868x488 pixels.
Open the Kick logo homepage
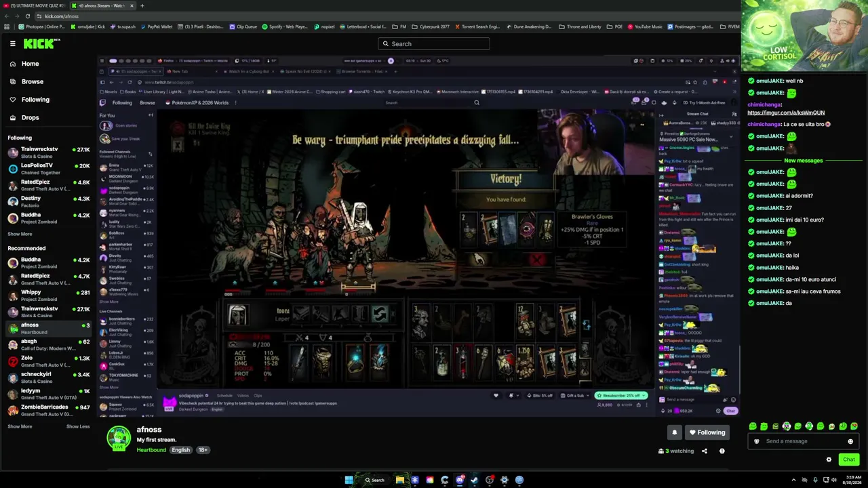pos(41,43)
